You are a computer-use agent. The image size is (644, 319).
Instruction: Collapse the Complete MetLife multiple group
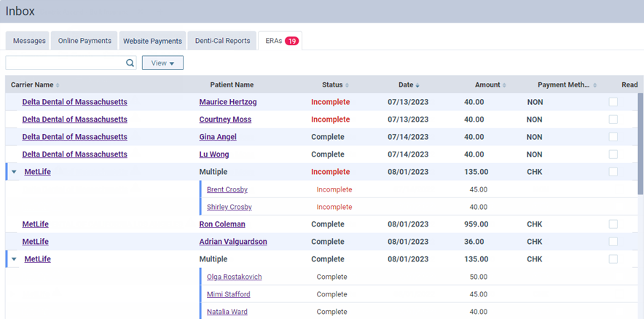tap(14, 260)
